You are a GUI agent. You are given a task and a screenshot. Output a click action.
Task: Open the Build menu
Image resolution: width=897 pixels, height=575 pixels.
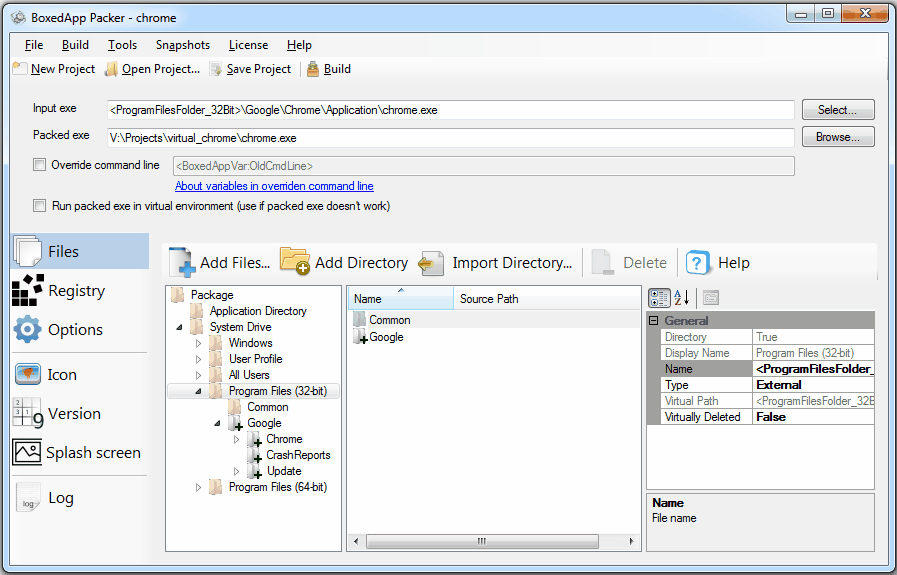[x=75, y=45]
